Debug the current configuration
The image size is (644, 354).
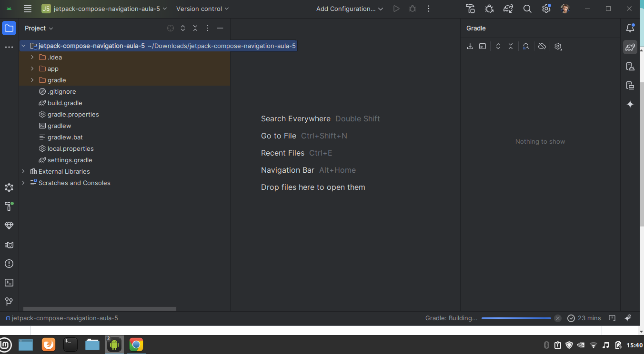point(413,9)
